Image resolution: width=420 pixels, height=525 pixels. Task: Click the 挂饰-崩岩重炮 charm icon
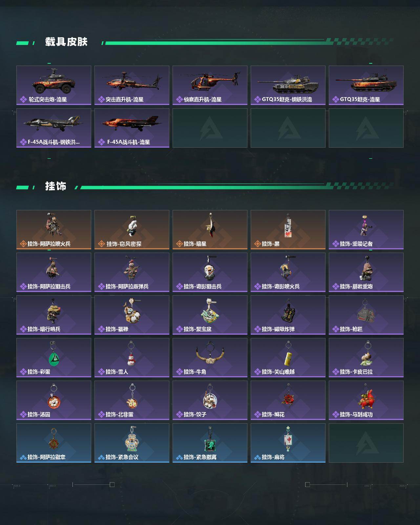[x=366, y=272]
